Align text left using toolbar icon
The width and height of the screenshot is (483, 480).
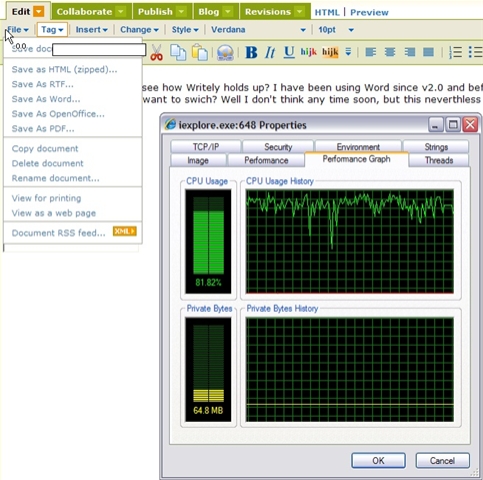coord(371,52)
